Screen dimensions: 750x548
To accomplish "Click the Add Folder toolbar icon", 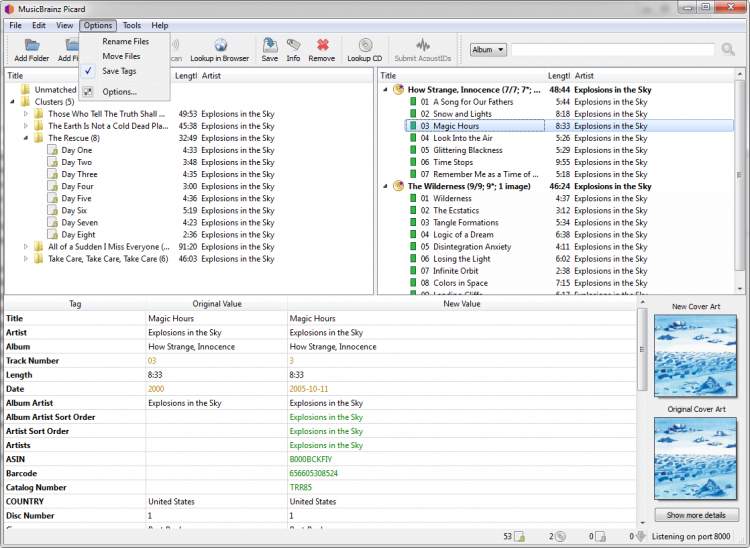I will [32, 46].
